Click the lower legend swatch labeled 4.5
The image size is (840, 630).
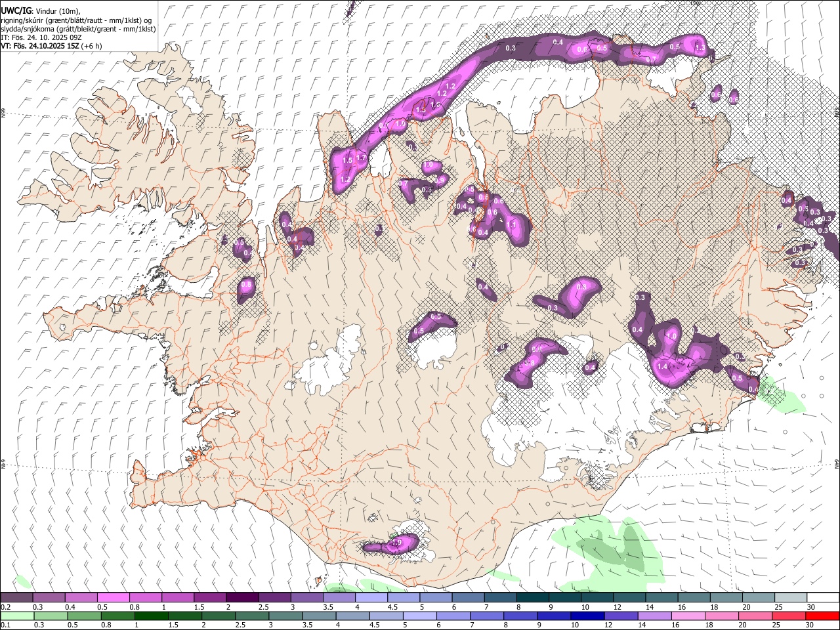385,616
